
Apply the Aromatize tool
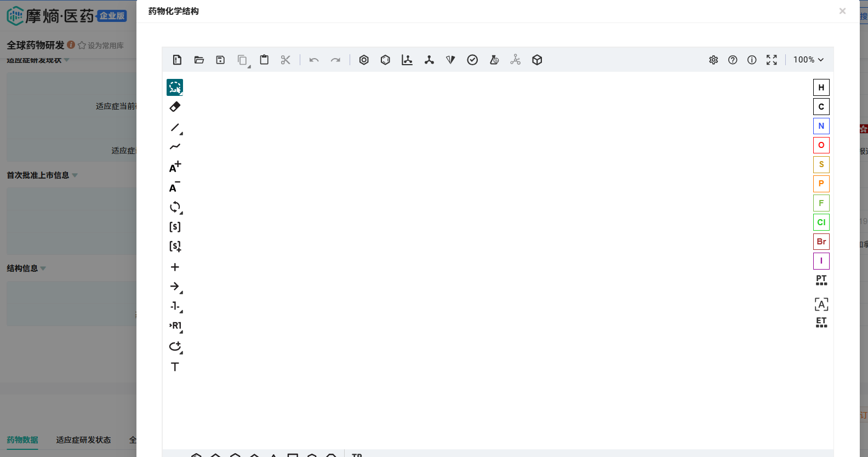[x=364, y=60]
